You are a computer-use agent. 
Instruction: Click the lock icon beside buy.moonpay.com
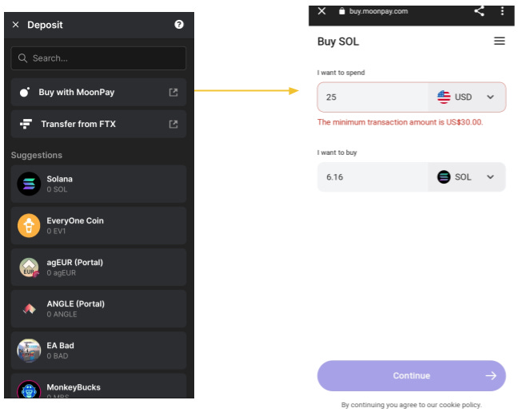coord(341,11)
